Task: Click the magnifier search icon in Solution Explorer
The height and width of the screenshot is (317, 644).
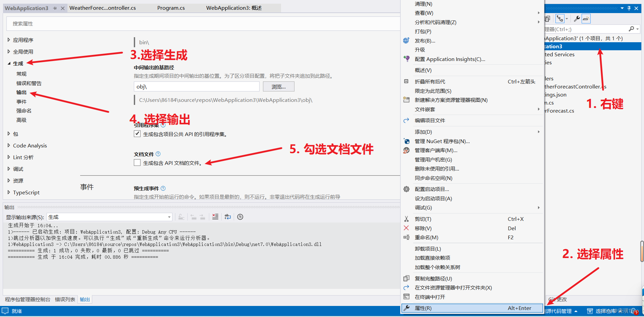Action: 631,29
